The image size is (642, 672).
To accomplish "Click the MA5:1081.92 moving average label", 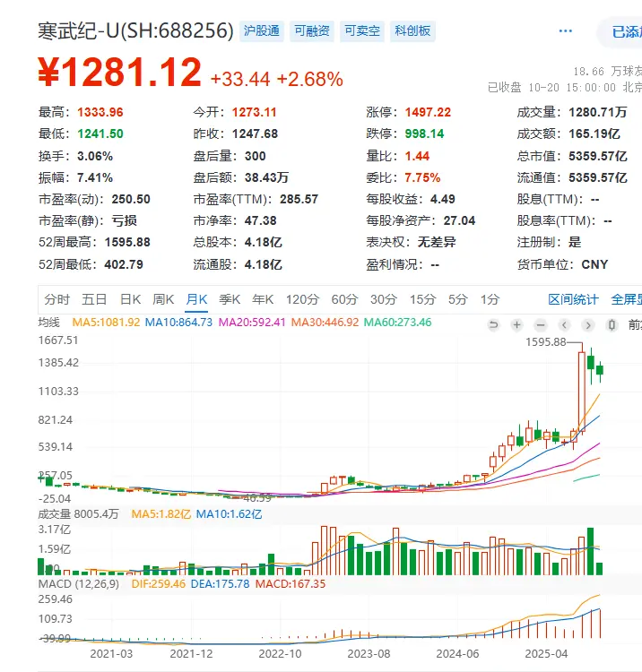I will click(106, 322).
